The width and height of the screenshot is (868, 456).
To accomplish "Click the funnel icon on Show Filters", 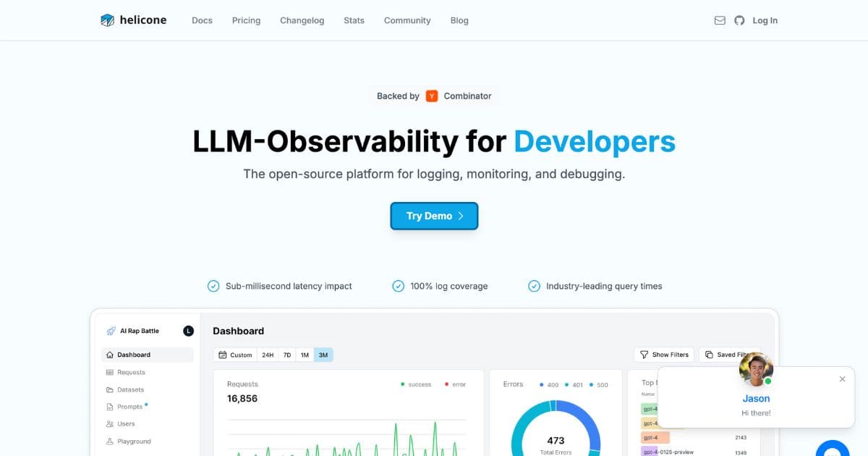I will 644,355.
